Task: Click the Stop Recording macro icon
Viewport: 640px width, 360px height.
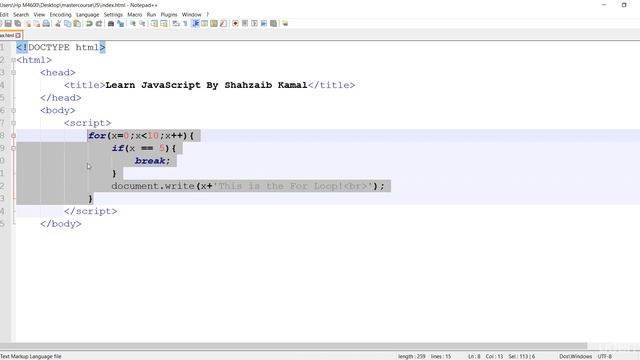Action: 245,24
